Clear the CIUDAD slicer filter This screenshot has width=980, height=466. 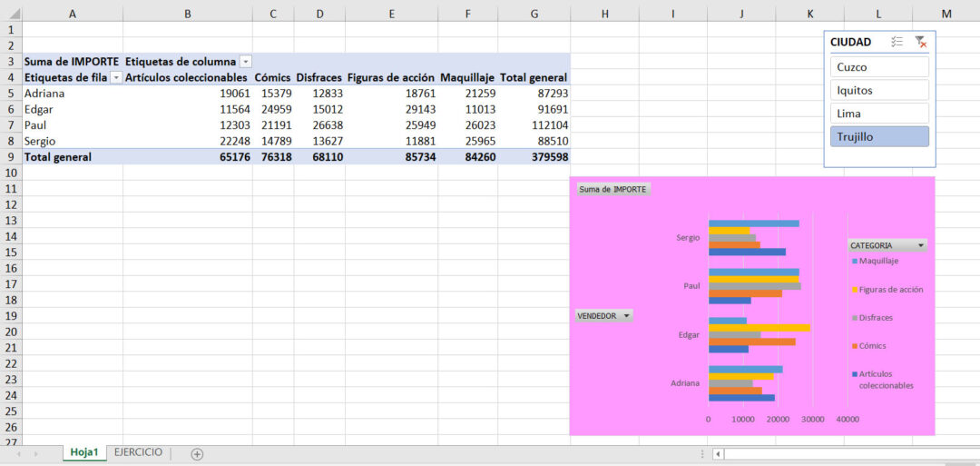click(920, 42)
